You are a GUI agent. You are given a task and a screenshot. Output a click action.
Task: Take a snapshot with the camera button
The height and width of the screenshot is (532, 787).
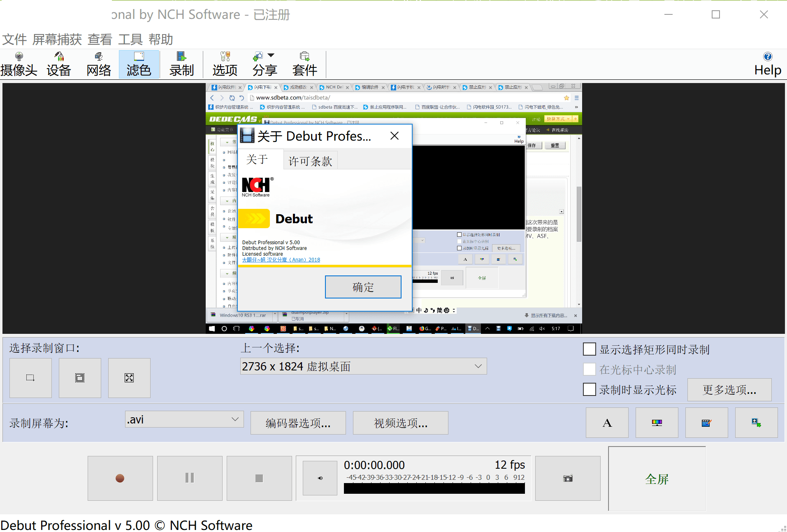[567, 478]
